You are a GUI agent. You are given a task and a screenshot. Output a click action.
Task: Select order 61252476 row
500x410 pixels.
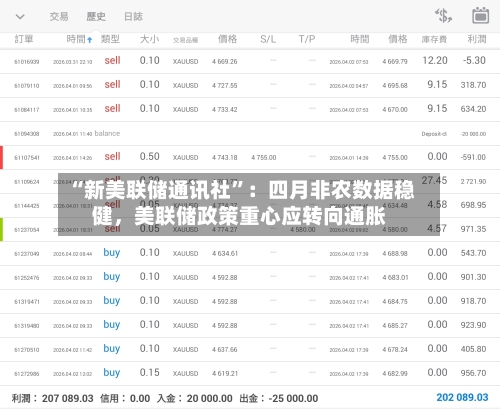pos(250,277)
